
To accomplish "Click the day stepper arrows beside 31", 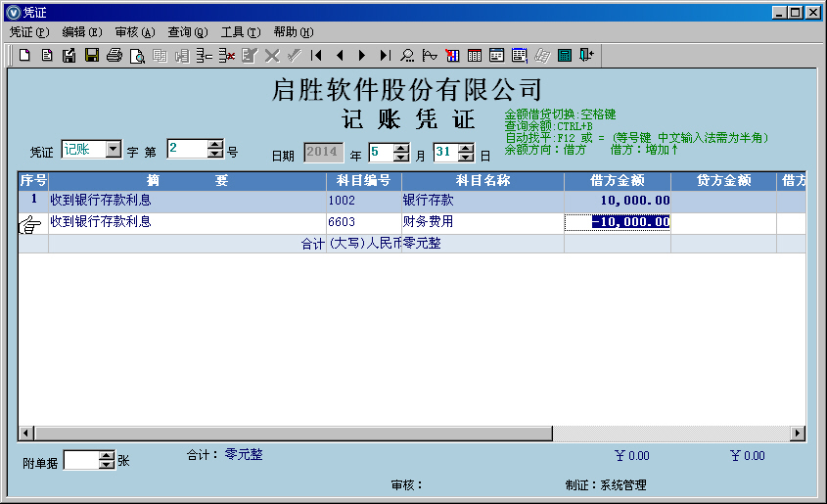I will (x=466, y=153).
